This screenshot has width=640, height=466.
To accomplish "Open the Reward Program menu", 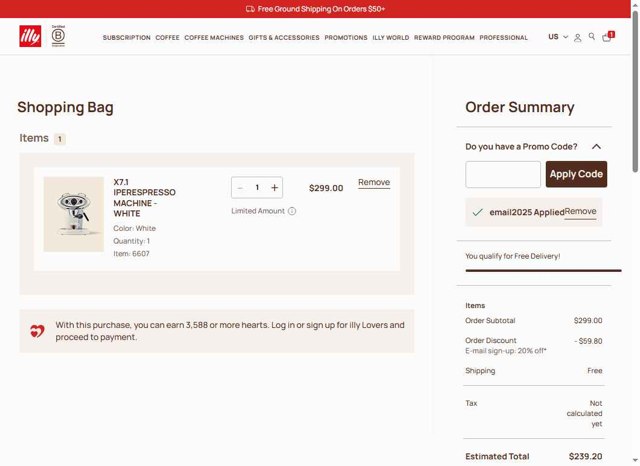I will 444,38.
